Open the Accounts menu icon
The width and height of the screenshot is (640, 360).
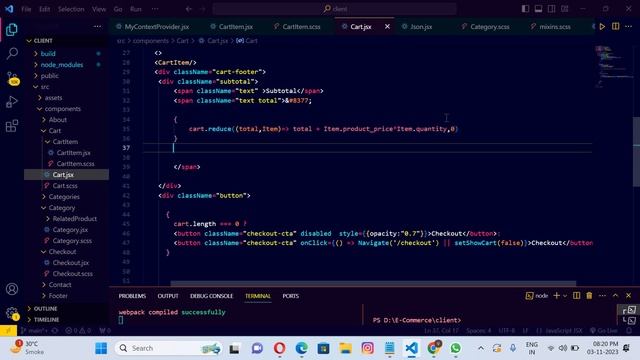coord(12,289)
